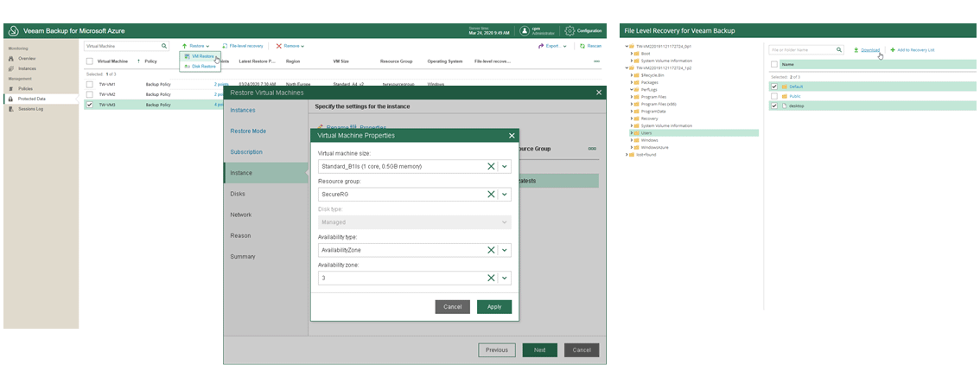The image size is (980, 378).
Task: Clear AvailabilityZone type with the X icon
Action: click(491, 250)
